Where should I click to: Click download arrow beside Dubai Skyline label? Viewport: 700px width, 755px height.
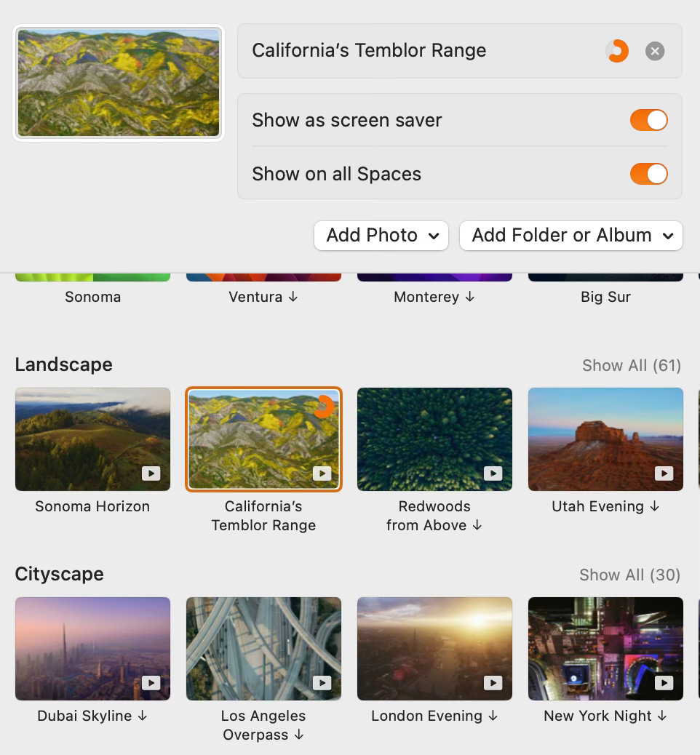142,716
